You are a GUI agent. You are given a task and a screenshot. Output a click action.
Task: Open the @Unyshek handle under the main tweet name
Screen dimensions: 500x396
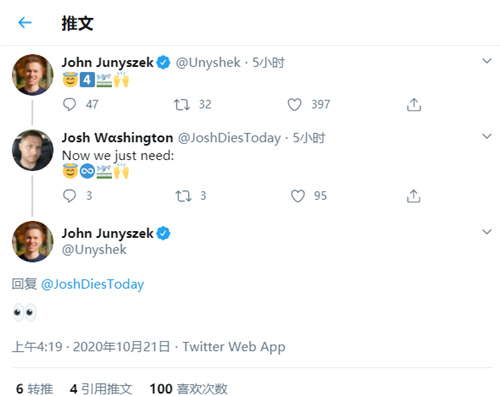pyautogui.click(x=94, y=250)
